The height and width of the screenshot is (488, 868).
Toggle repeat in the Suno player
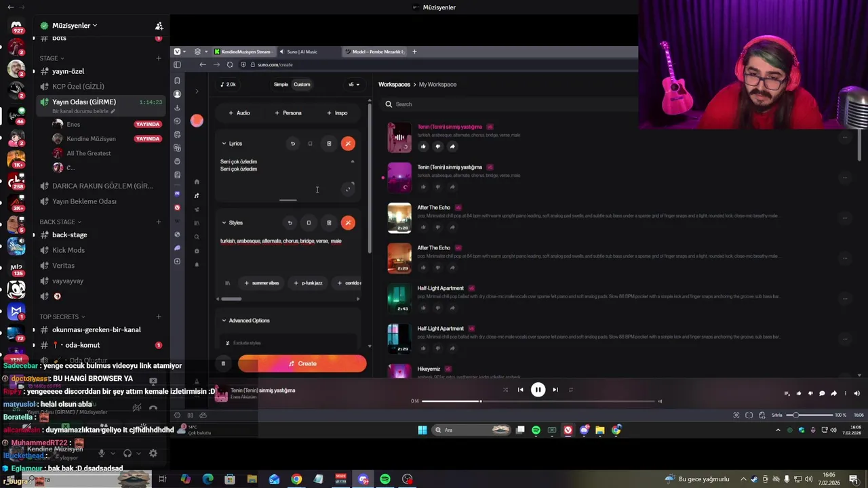click(x=571, y=390)
